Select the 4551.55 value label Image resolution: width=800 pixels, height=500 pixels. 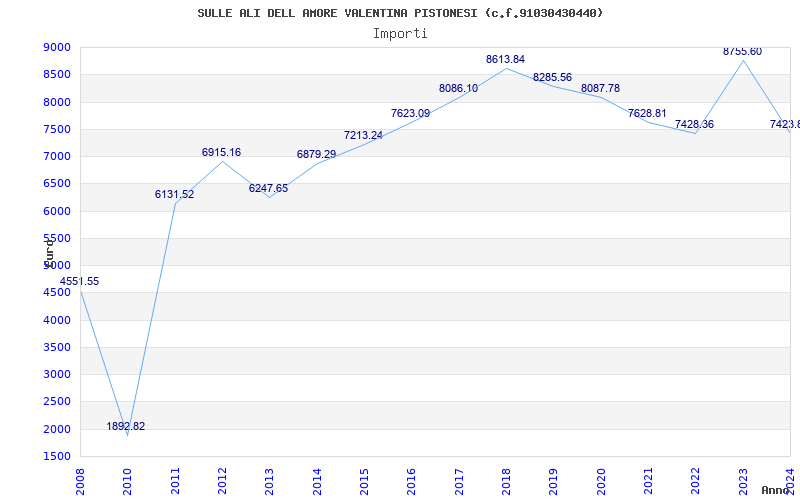click(79, 282)
